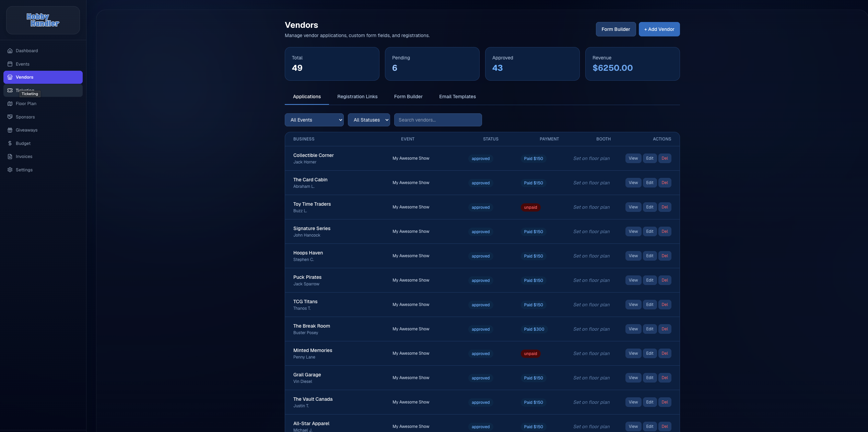The width and height of the screenshot is (868, 432).
Task: Select the Signature Series business name
Action: click(x=312, y=228)
